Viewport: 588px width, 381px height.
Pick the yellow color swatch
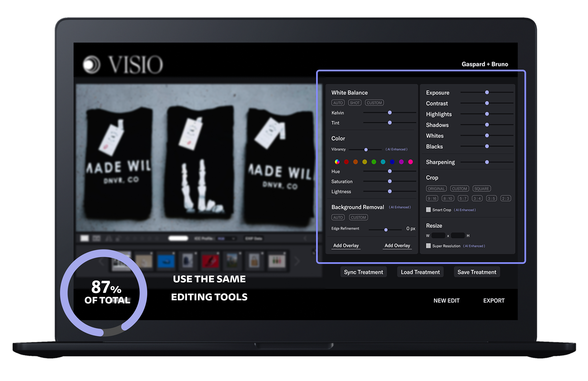[x=364, y=162]
